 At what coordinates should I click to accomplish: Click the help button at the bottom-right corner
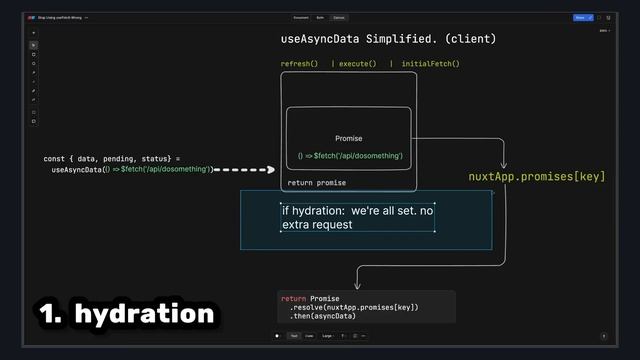(604, 336)
